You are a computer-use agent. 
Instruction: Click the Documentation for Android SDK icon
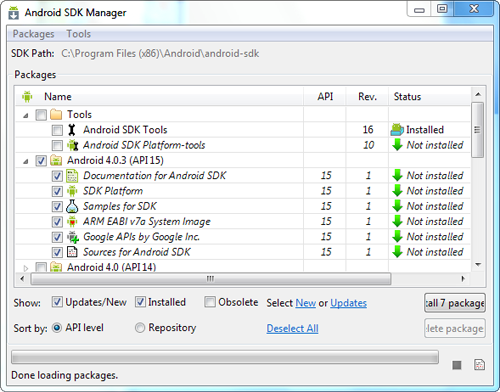[x=72, y=176]
